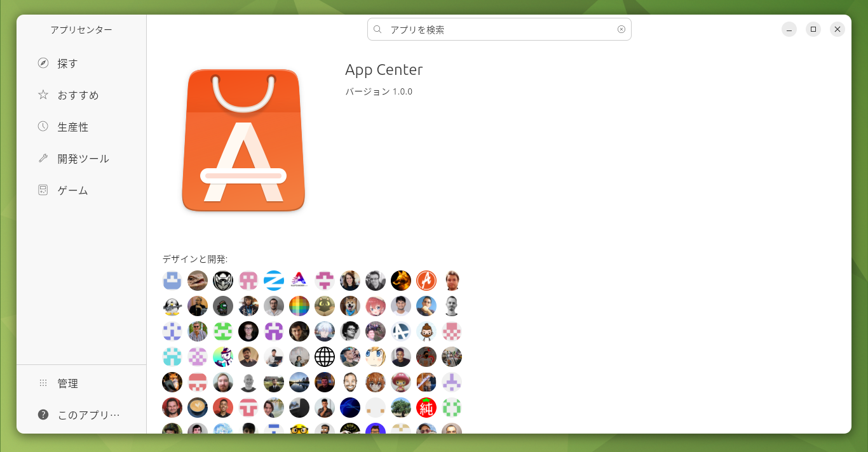Click the orange A badge contributor avatar

(x=426, y=281)
